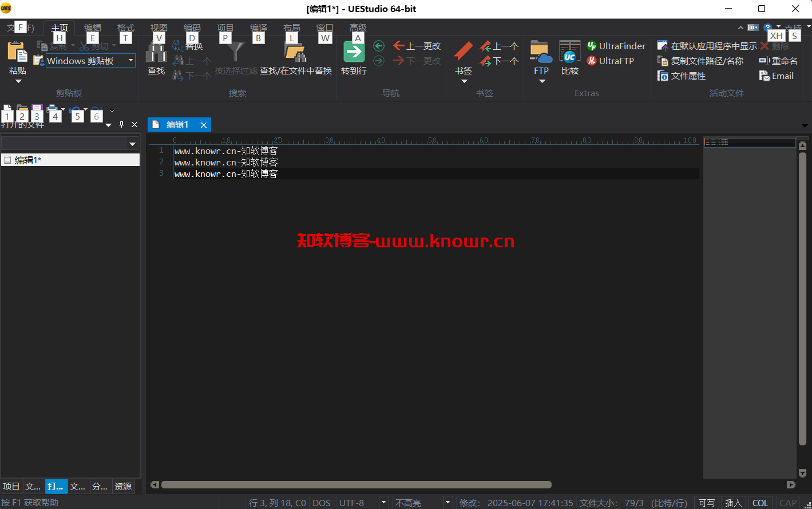The width and height of the screenshot is (812, 509).
Task: Click the Paste (粘贴) clipboard icon
Action: (17, 52)
